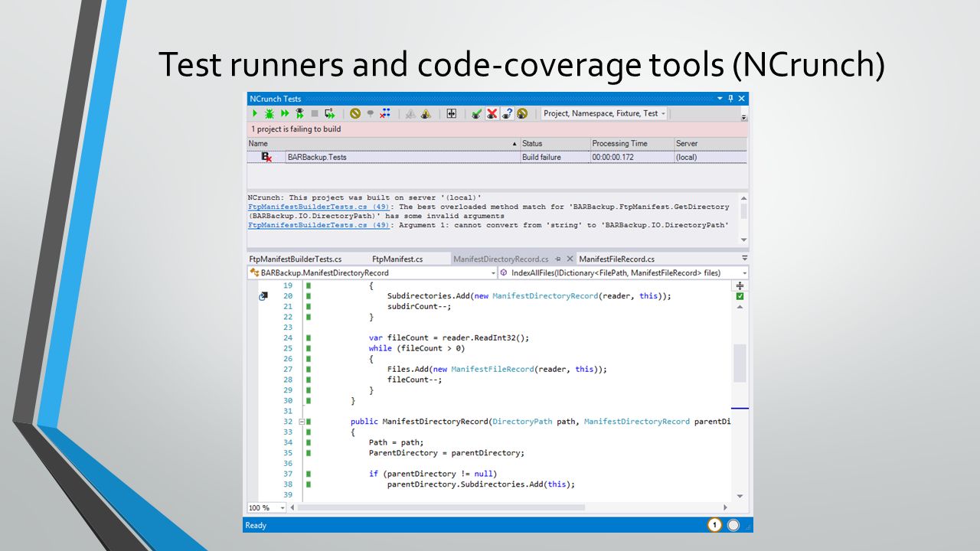Click the status bar notification icon showing 1

point(714,525)
